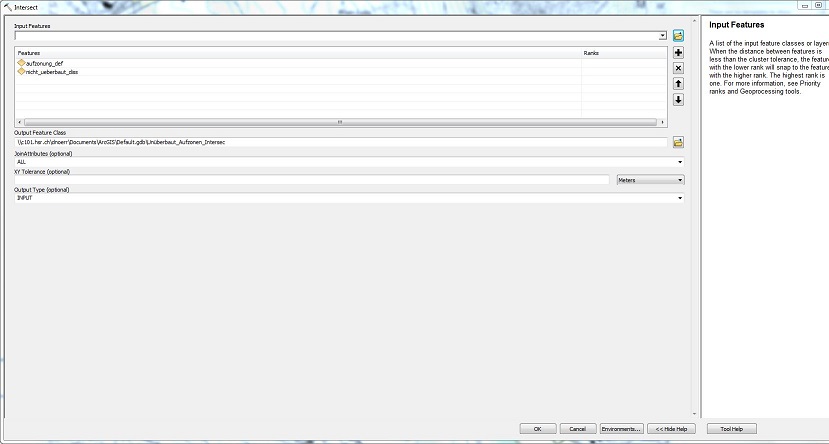Click the Hide Help button

(x=672, y=429)
